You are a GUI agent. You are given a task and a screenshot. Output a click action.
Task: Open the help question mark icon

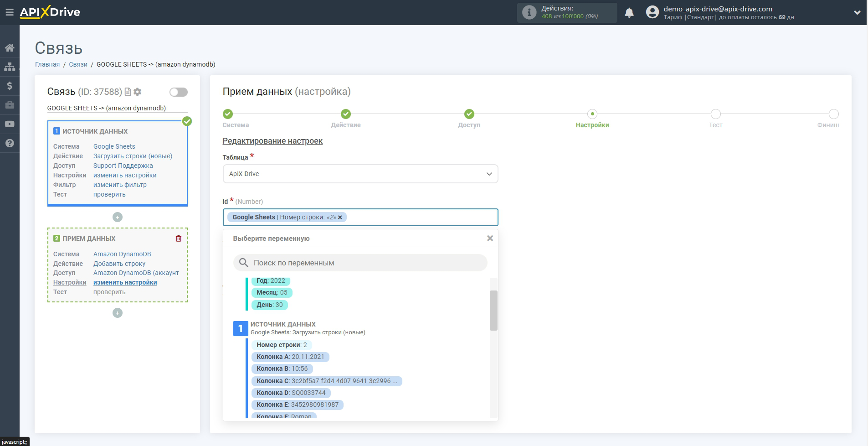click(10, 143)
